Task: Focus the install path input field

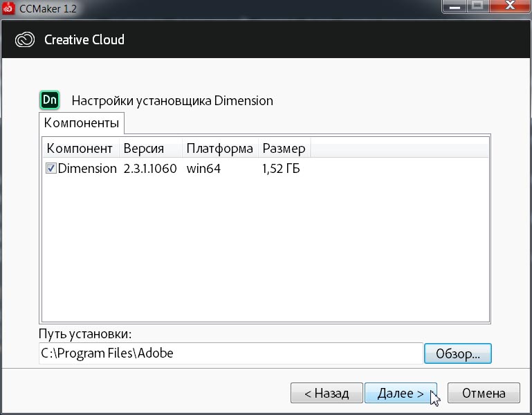Action: 230,353
